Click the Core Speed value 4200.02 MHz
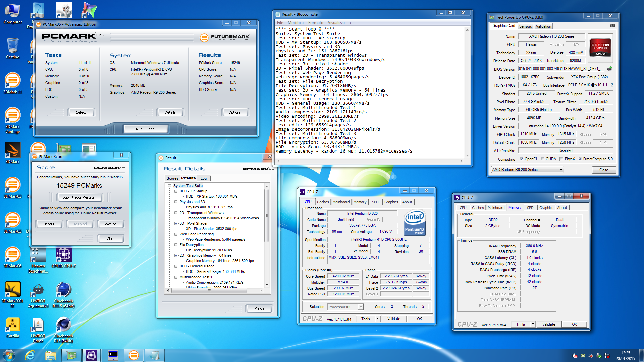644x362 pixels. click(343, 276)
